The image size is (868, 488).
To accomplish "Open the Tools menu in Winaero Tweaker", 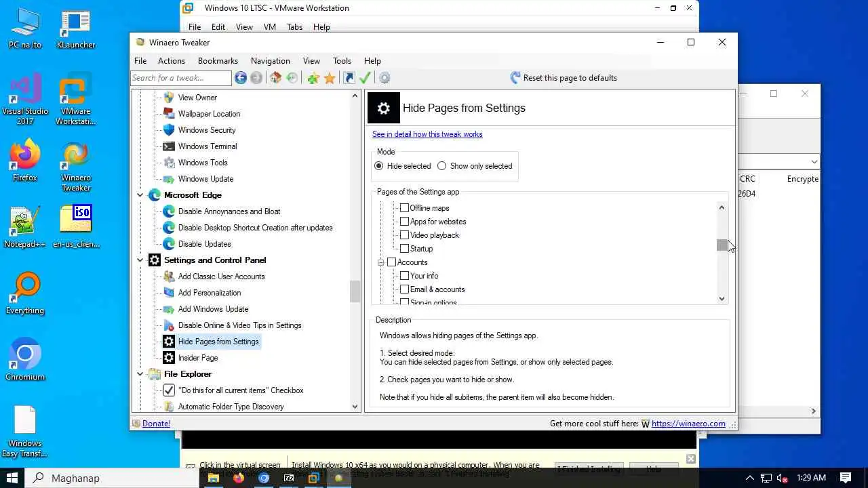I will pyautogui.click(x=342, y=61).
